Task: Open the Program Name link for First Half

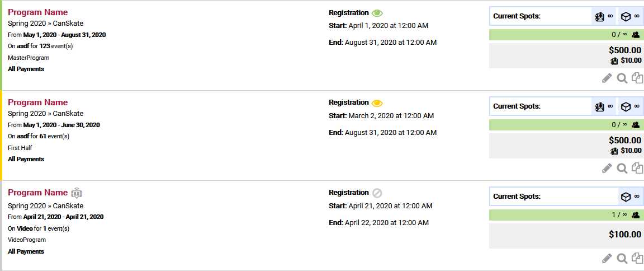Action: pos(38,102)
